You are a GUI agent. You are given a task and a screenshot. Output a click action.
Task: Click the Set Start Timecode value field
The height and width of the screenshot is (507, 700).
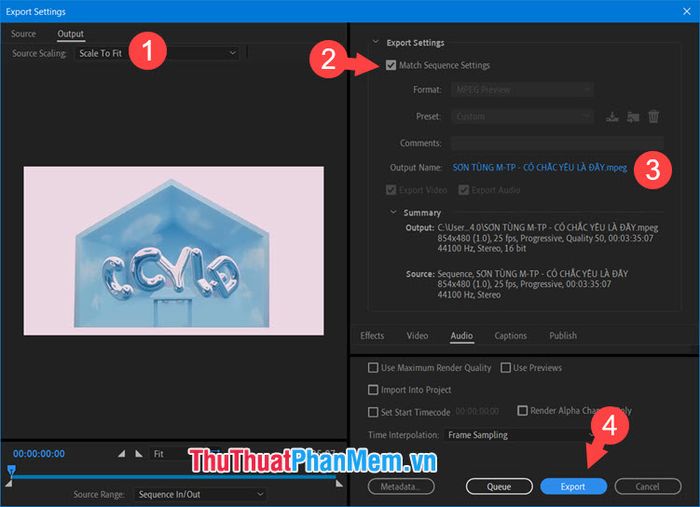(x=477, y=411)
